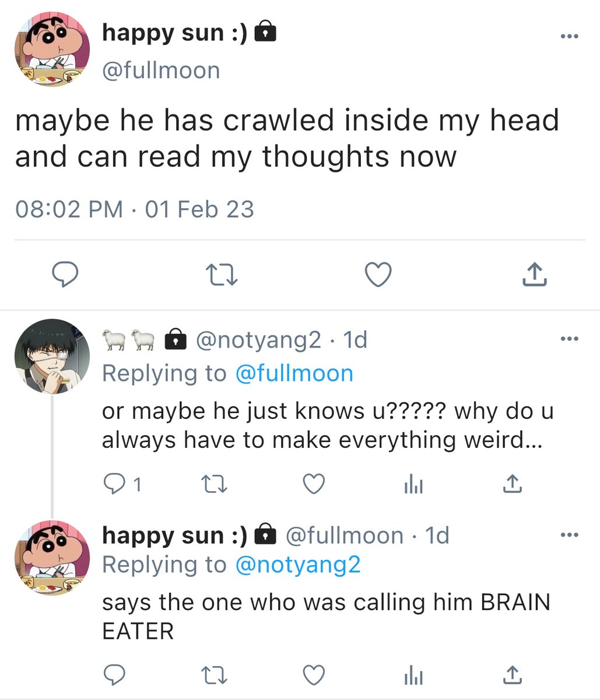Like the main tweet with heart icon
Viewport: 600px width, 700px height.
tap(378, 275)
